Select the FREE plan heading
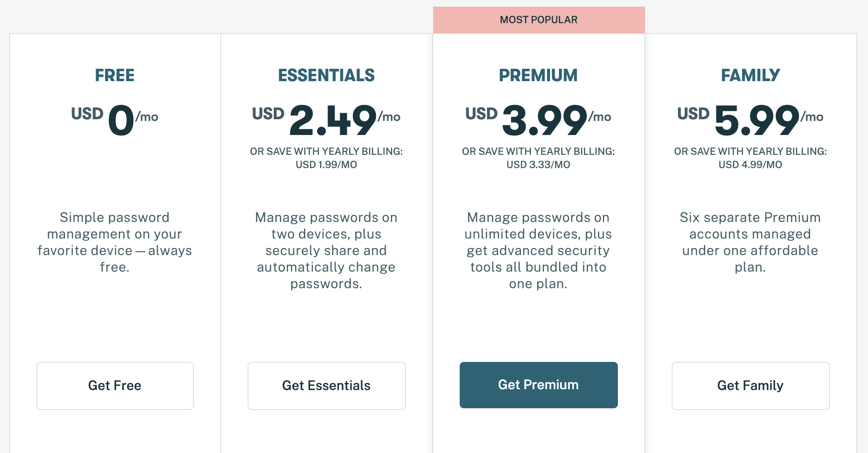Screen dimensions: 868x453 115,75
